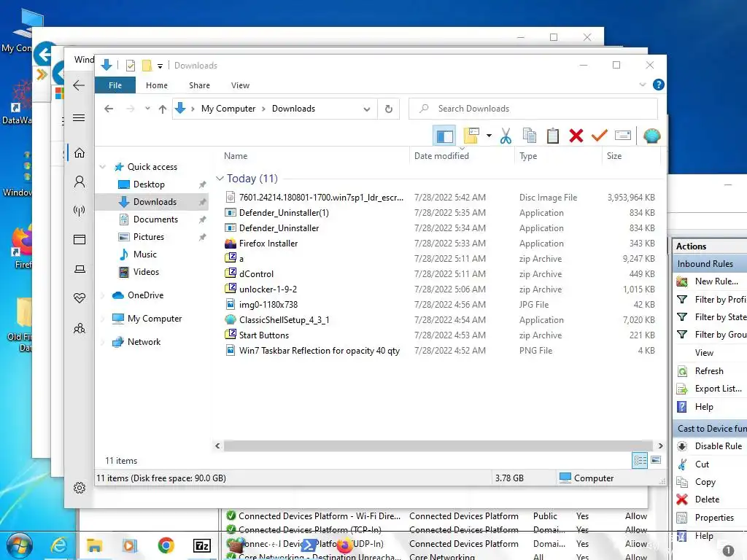Click the Cut scissors toolbar icon
This screenshot has height=560, width=747.
pos(506,136)
